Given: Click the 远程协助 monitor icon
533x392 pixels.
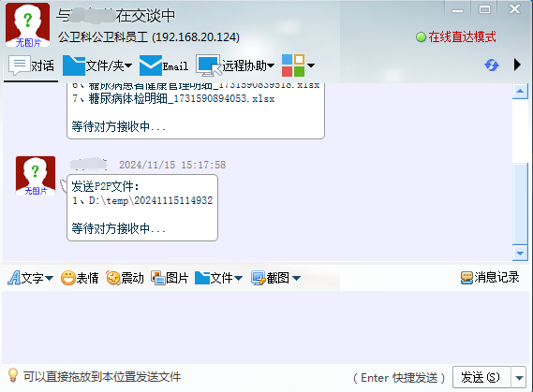Looking at the screenshot, I should 208,65.
